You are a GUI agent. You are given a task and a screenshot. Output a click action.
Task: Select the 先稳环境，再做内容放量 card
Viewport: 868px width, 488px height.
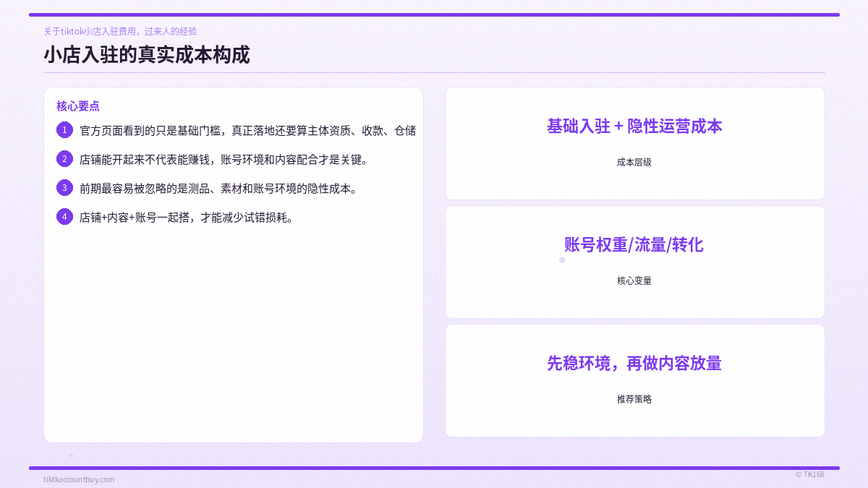(635, 380)
